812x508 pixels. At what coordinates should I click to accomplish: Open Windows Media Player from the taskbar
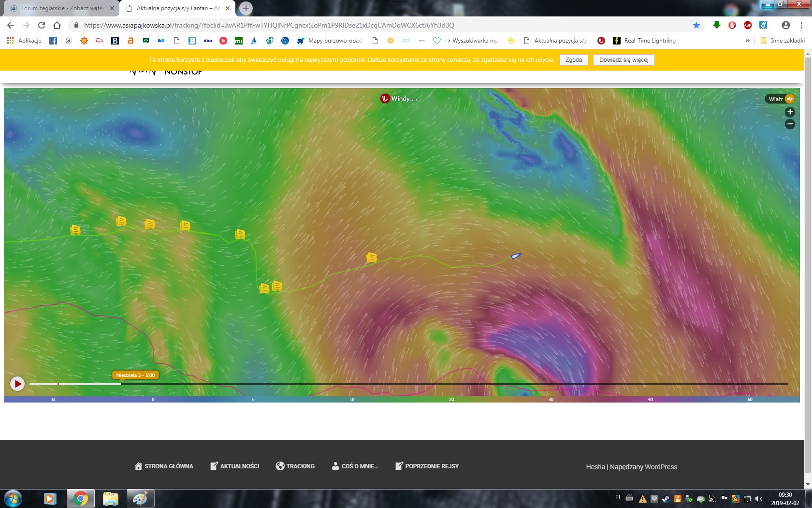50,498
